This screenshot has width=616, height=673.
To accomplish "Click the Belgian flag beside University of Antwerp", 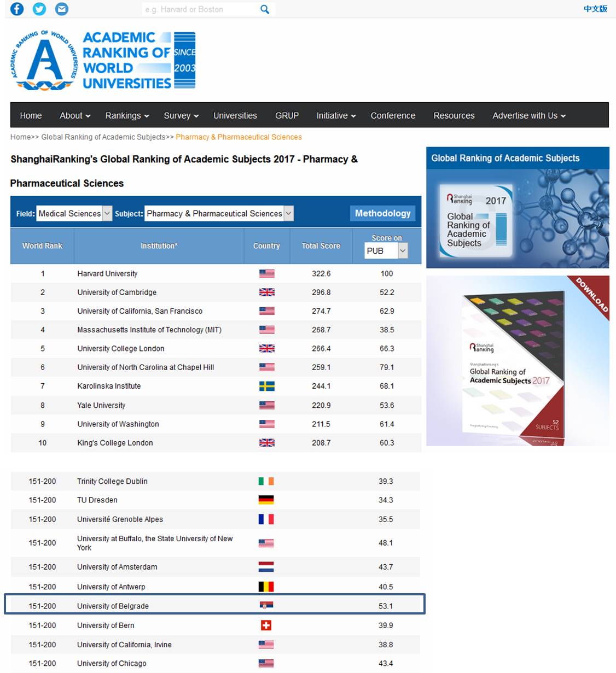I will pos(266,587).
